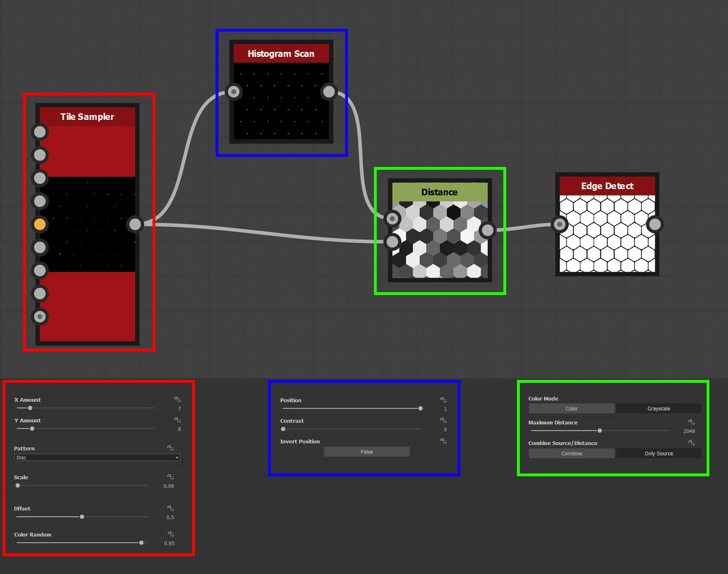The image size is (728, 574).
Task: Select the Edge Detect output connector
Action: click(x=655, y=224)
